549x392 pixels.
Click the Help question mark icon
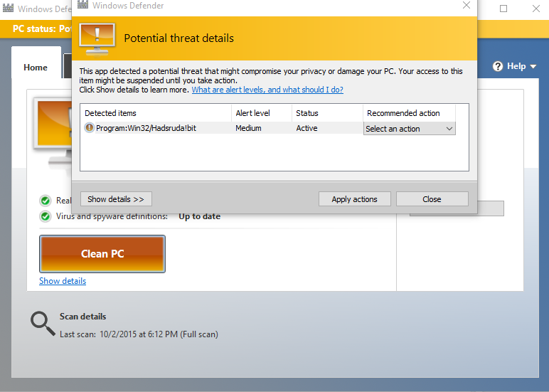click(x=498, y=66)
